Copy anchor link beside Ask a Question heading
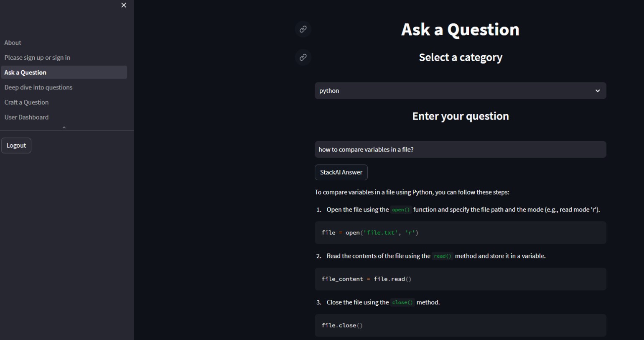The height and width of the screenshot is (340, 644). point(303,29)
